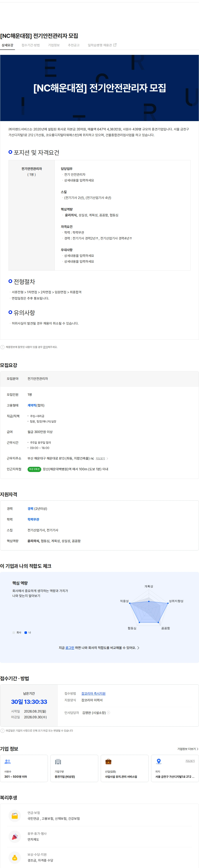Click the chevron after 근무지주소 지도보기

tap(107, 459)
